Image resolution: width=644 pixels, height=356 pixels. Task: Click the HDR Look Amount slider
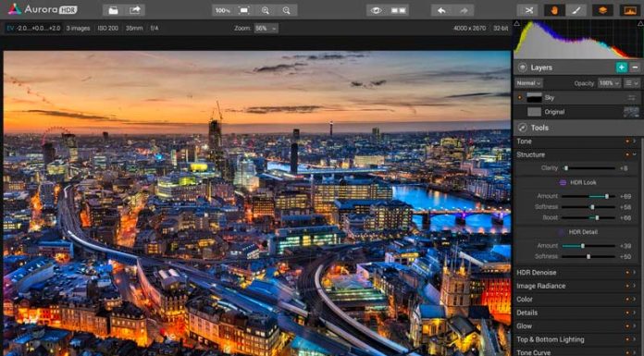point(588,196)
